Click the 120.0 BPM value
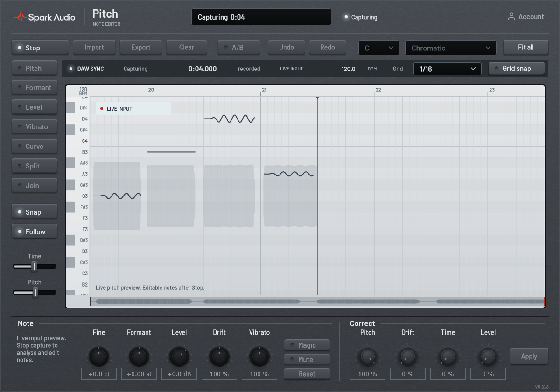The height and width of the screenshot is (392, 560). 348,69
